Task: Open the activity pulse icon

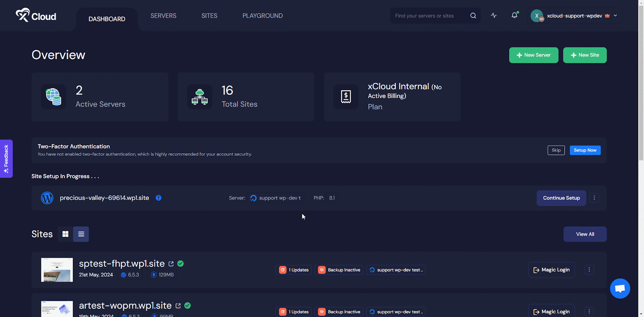Action: (494, 16)
